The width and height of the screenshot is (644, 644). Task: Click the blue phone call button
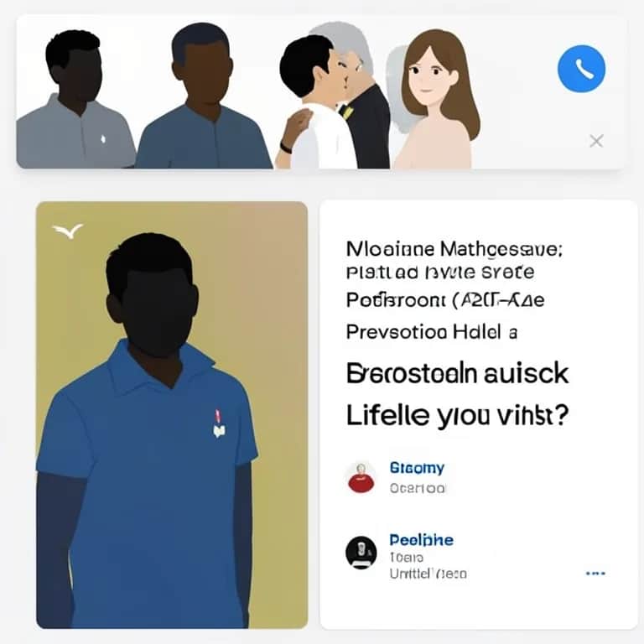pyautogui.click(x=581, y=69)
